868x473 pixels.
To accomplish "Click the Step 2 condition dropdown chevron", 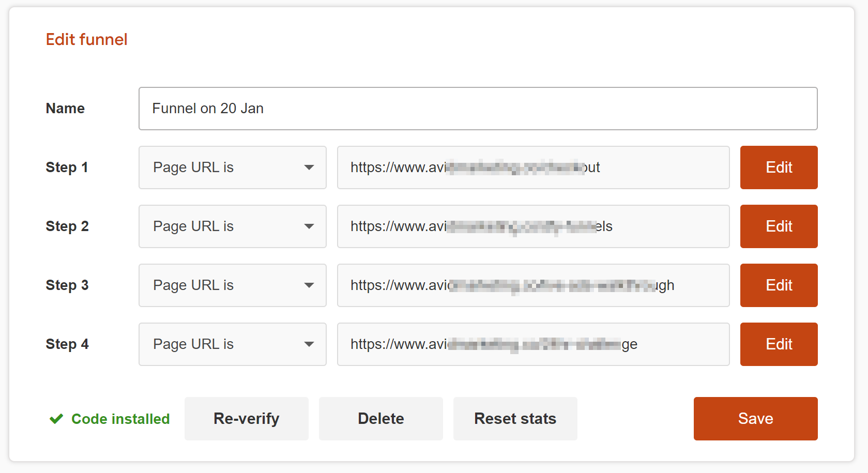I will (x=309, y=226).
